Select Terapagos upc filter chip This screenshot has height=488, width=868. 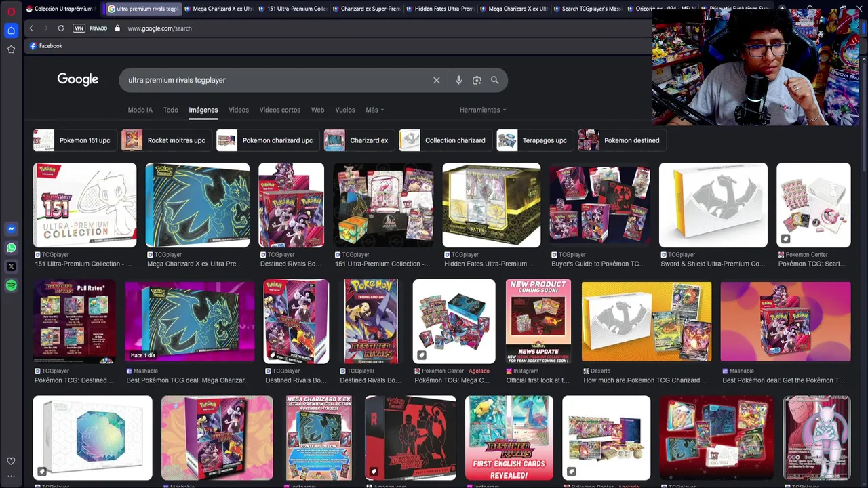pyautogui.click(x=535, y=140)
